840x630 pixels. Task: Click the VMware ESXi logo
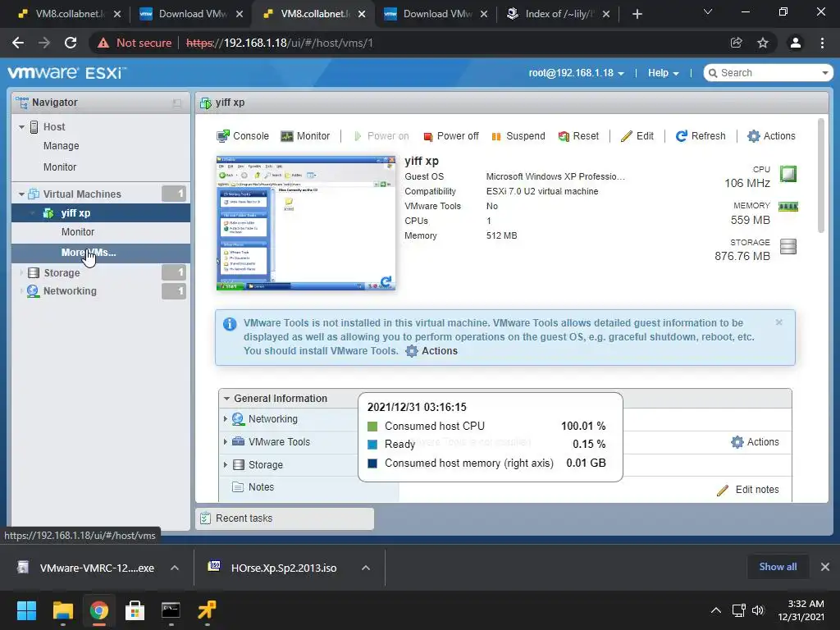pyautogui.click(x=67, y=73)
